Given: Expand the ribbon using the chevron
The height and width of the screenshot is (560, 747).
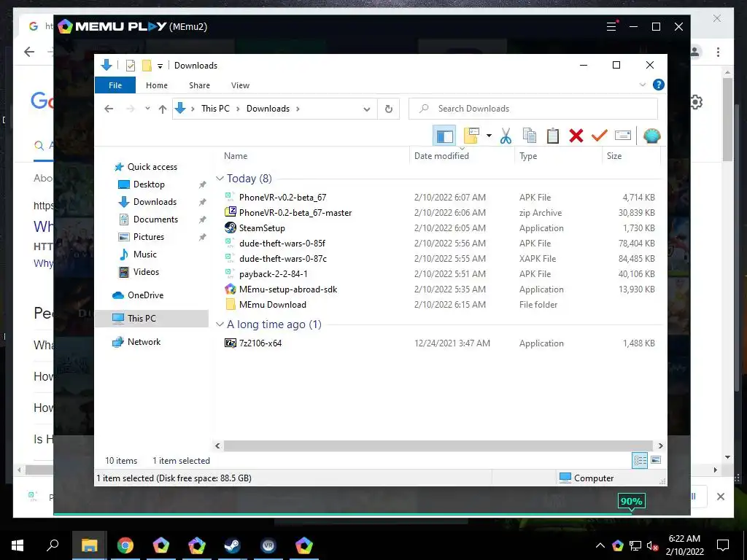Looking at the screenshot, I should tap(642, 85).
